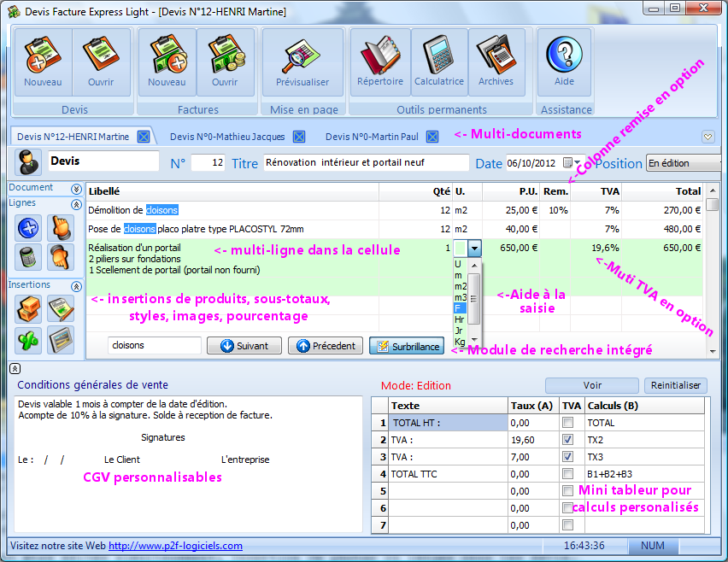The image size is (728, 562).
Task: Open the tab list dropdown at tab bar end
Action: click(x=708, y=137)
